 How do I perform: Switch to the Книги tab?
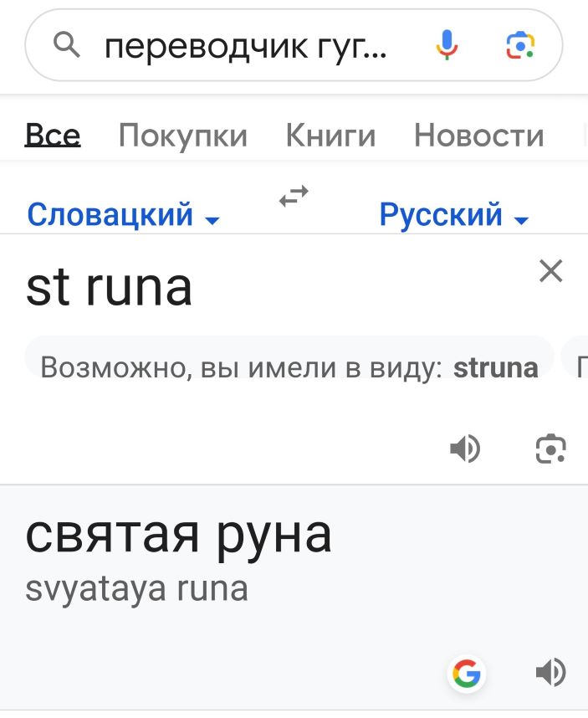pyautogui.click(x=331, y=136)
